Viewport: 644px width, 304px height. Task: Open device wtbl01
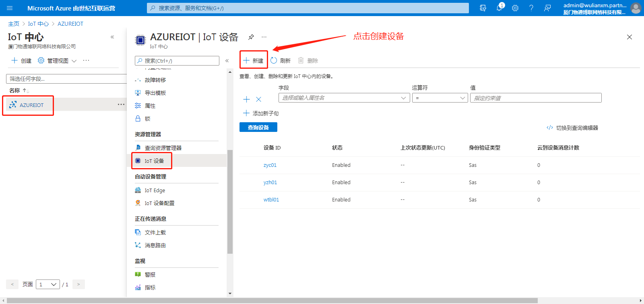coord(271,200)
